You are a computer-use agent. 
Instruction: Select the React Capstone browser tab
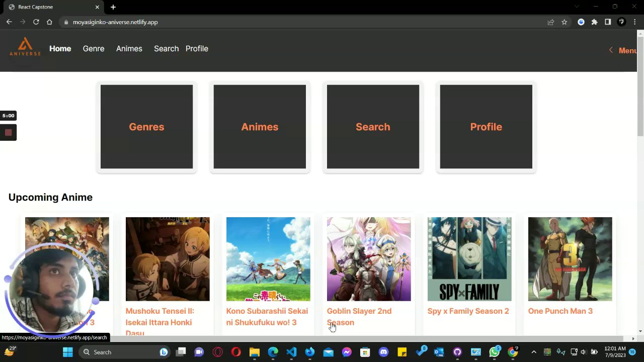click(53, 7)
